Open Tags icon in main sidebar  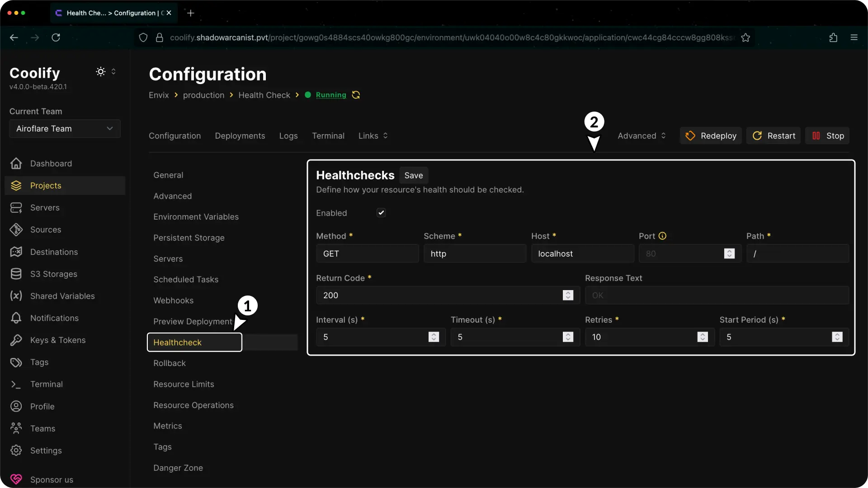point(16,362)
